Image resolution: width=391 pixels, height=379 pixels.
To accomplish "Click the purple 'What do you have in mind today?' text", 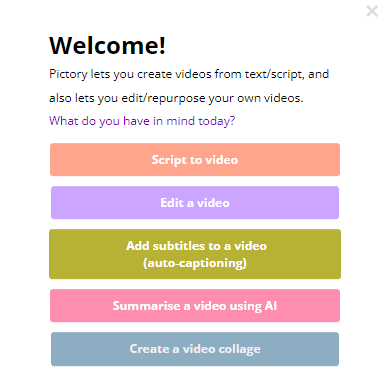I will click(x=142, y=121).
